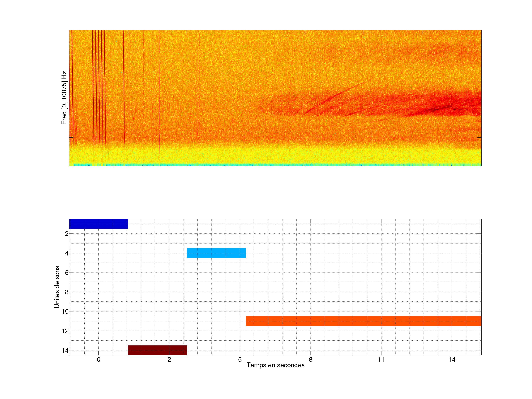Click the y-axis tick label 12

[x=65, y=331]
